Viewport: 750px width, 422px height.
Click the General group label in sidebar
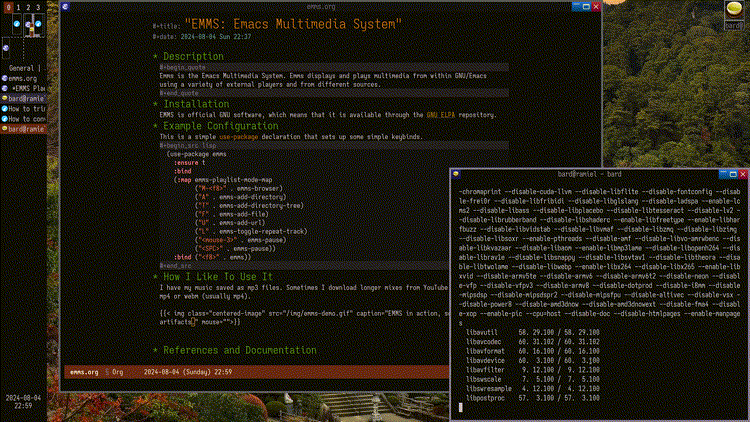click(x=22, y=68)
